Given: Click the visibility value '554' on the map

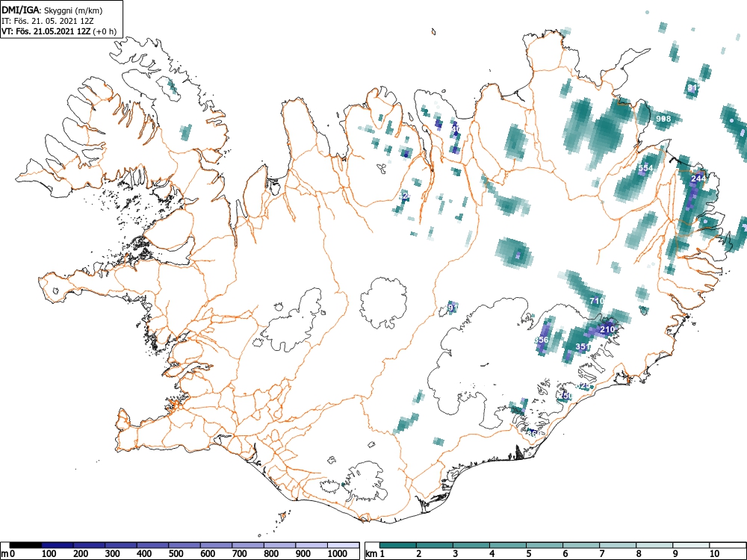Looking at the screenshot, I should tap(645, 168).
